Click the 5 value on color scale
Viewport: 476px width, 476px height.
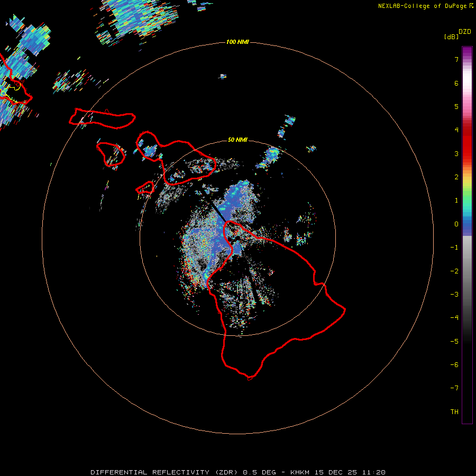456,106
